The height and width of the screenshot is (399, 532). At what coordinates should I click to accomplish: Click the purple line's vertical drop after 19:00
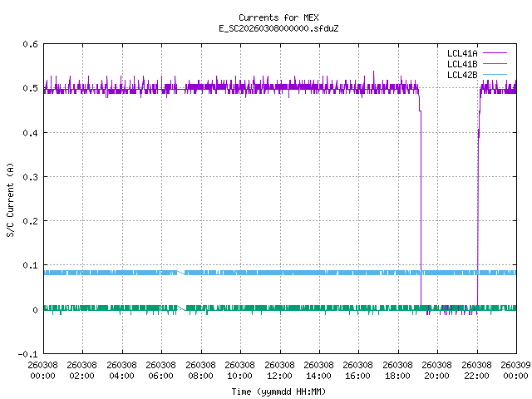pyautogui.click(x=421, y=208)
